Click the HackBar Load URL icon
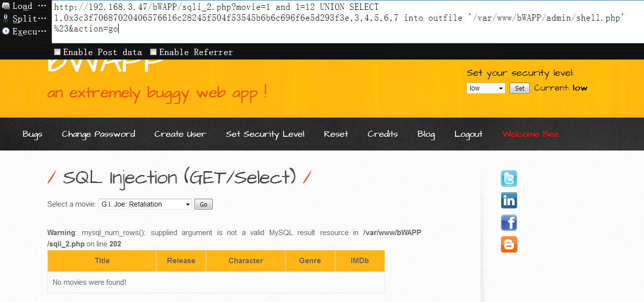 click(x=6, y=6)
